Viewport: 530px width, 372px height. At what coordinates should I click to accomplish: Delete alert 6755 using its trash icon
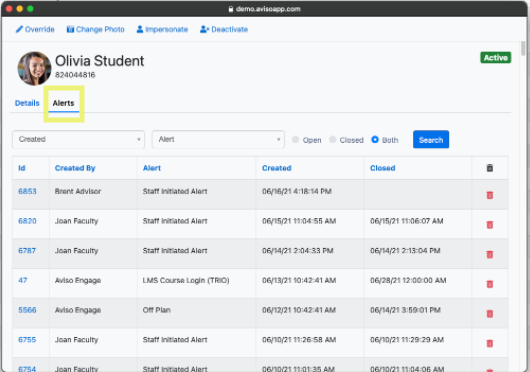point(489,344)
